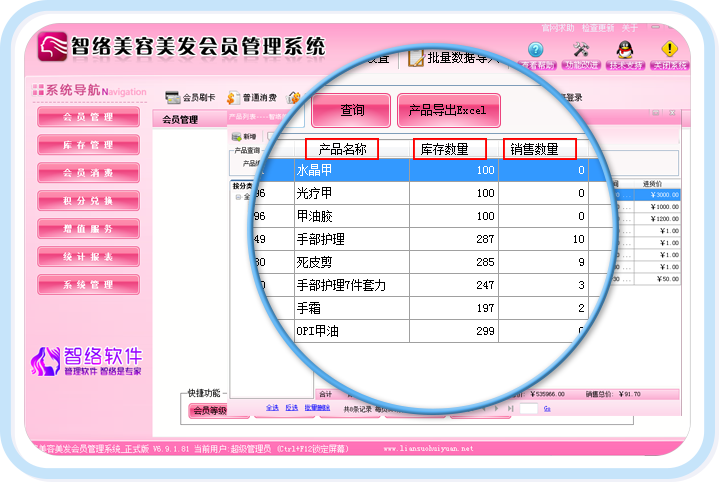
Task: Open 关于 in top menu
Action: (630, 28)
